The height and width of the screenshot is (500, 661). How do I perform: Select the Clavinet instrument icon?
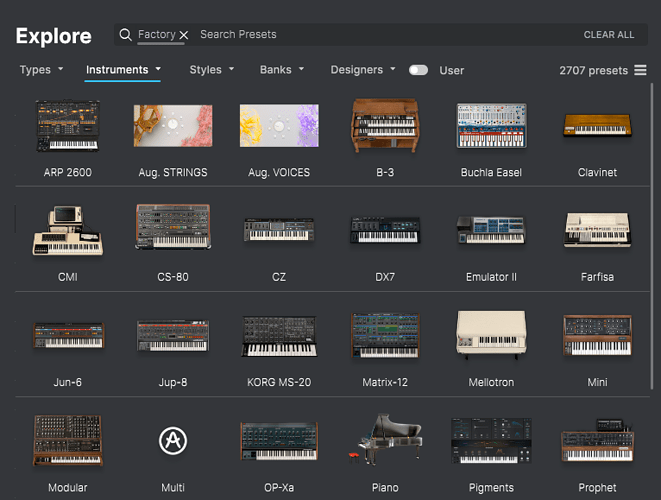point(597,126)
